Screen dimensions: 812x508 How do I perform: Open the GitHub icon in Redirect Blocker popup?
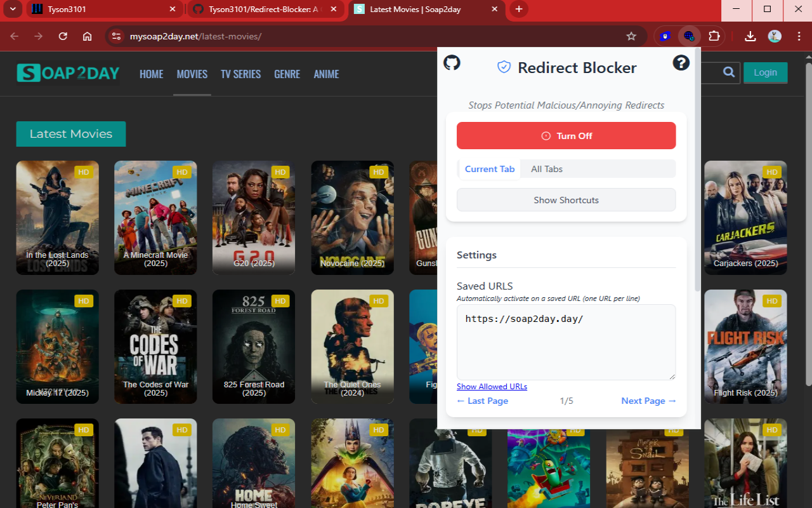(452, 63)
